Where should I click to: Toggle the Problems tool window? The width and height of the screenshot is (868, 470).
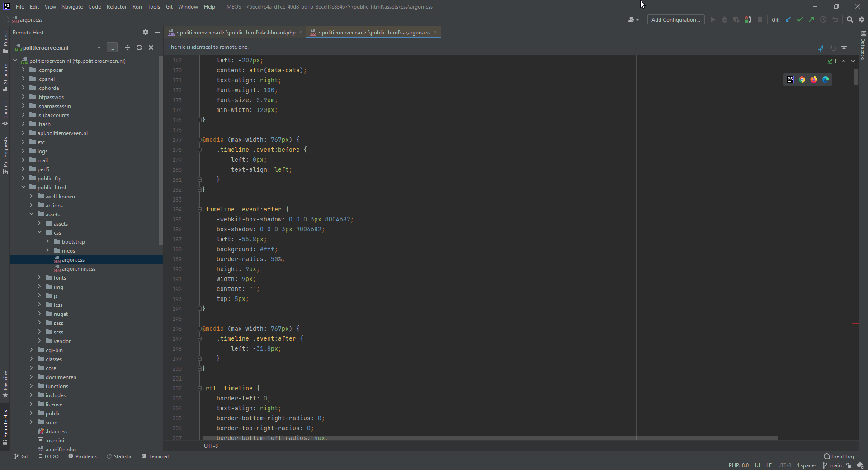click(x=83, y=456)
